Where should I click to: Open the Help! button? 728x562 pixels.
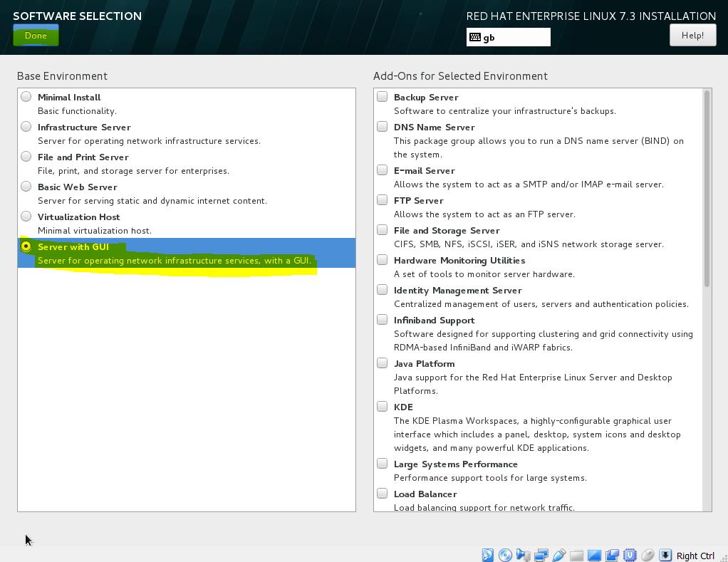692,36
